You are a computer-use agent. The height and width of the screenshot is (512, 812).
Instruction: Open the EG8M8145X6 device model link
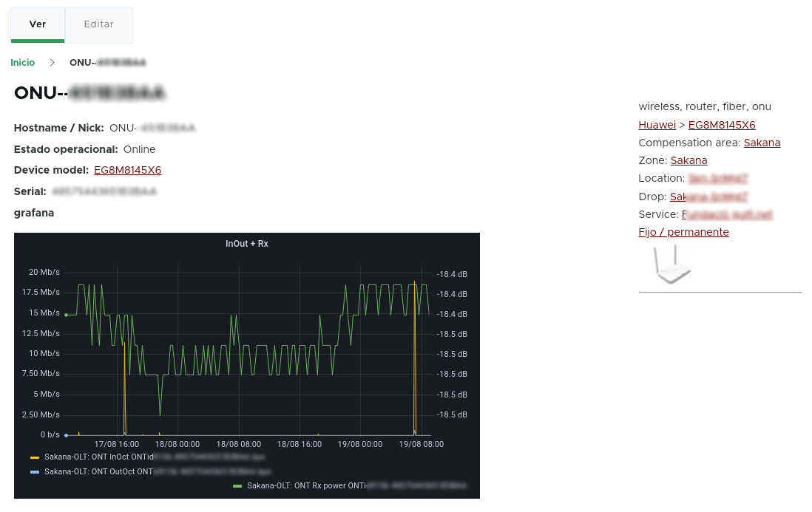coord(127,170)
